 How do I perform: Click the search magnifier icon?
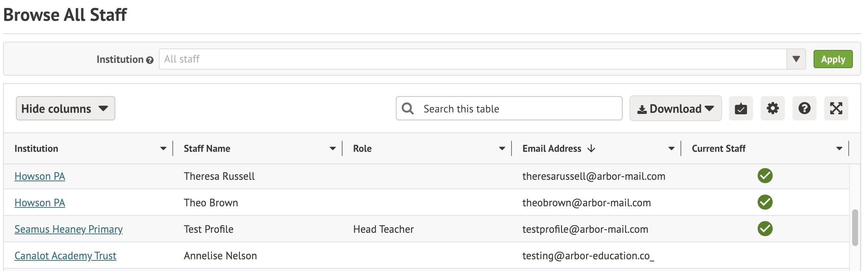point(408,109)
